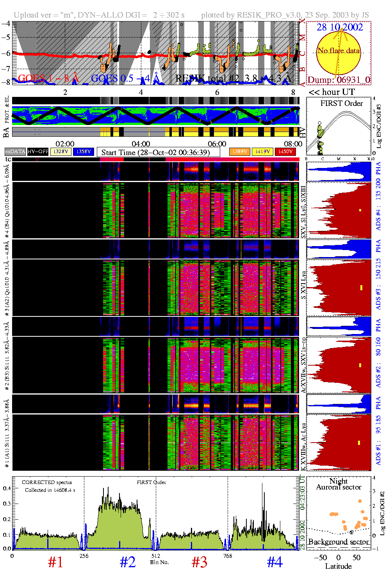Click the red #1 channel label
The width and height of the screenshot is (392, 577).
pos(55,562)
